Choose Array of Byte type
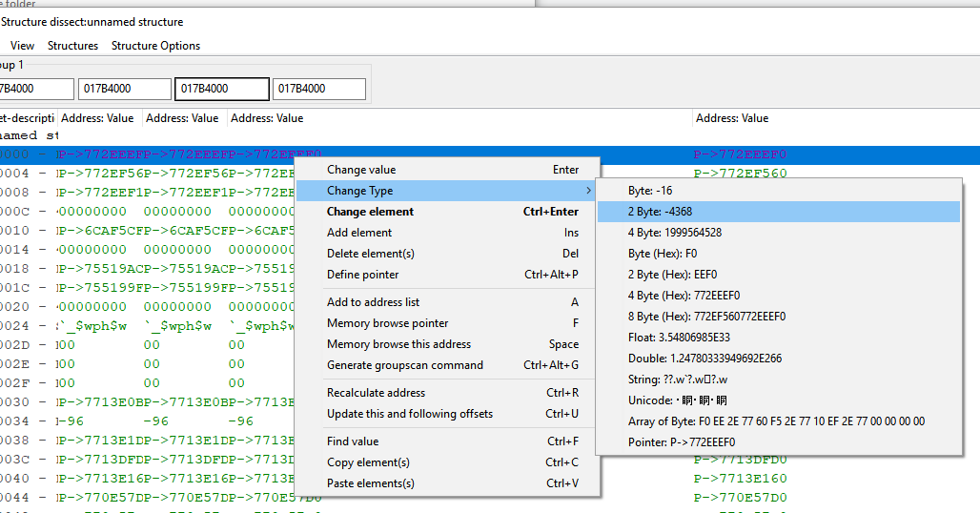 point(776,421)
